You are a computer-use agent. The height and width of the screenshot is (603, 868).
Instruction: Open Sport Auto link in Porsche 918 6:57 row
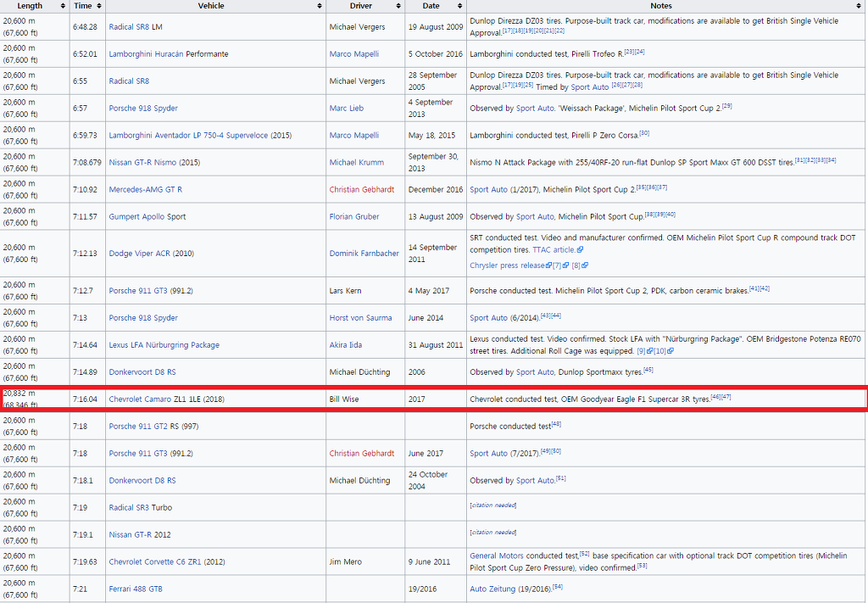pyautogui.click(x=535, y=108)
